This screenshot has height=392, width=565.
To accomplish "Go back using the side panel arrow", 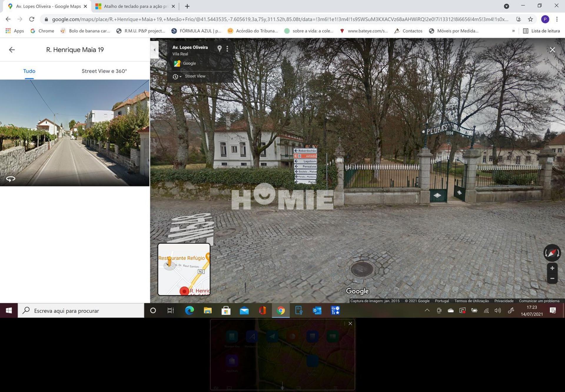I will 12,50.
